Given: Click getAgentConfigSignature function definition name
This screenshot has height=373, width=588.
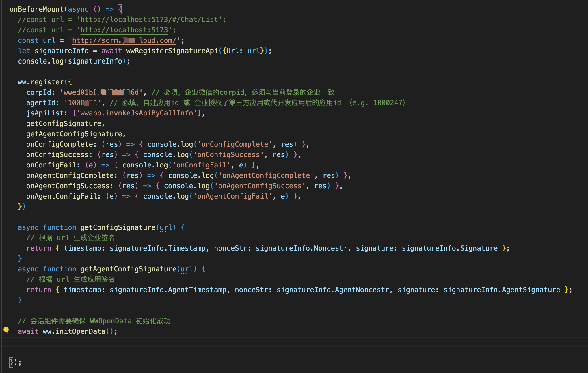Looking at the screenshot, I should (x=128, y=269).
